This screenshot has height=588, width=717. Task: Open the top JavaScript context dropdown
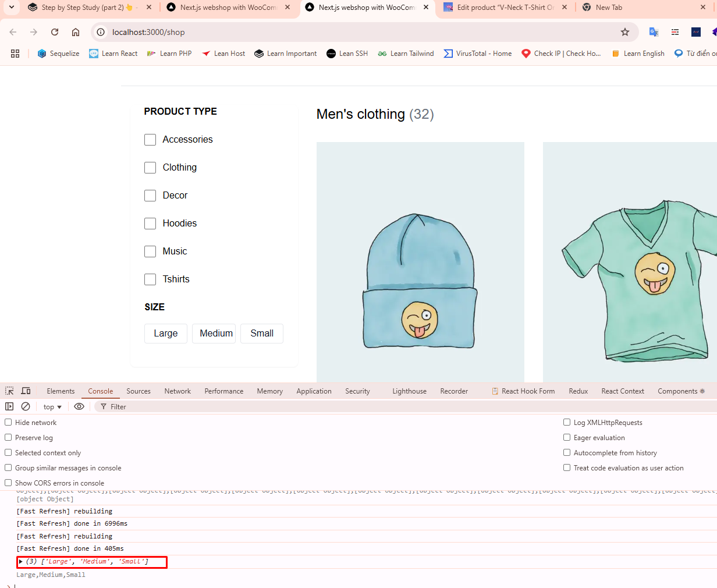pyautogui.click(x=52, y=407)
